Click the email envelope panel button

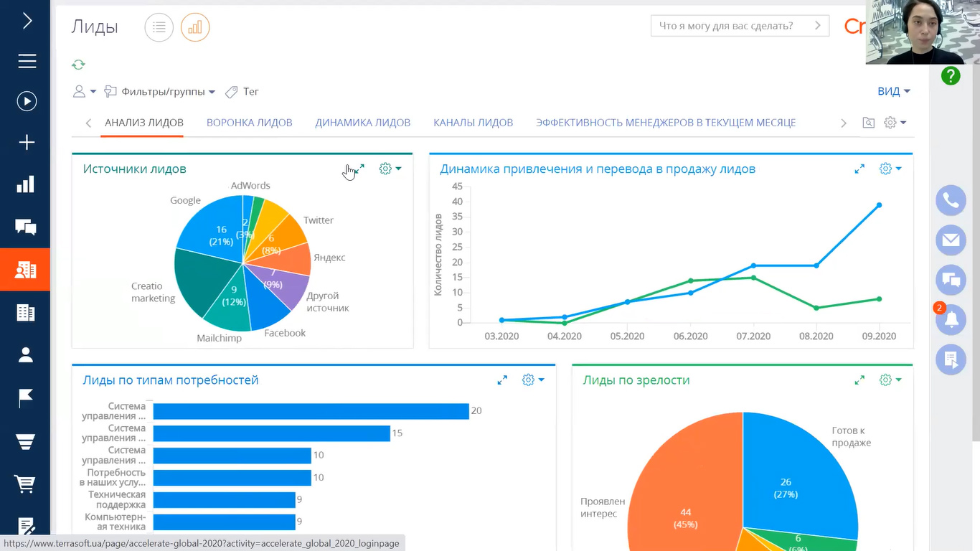(951, 240)
